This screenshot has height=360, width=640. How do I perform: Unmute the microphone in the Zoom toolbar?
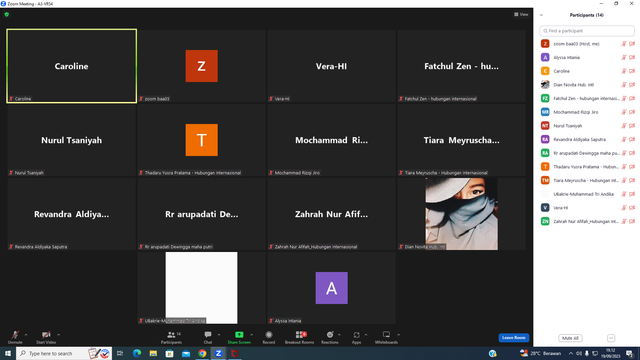click(x=15, y=337)
